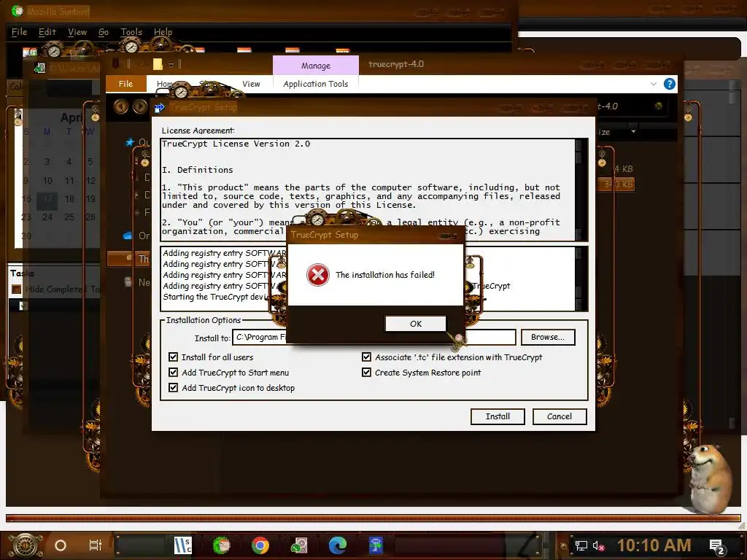Click the muted volume tray icon

coord(598,545)
